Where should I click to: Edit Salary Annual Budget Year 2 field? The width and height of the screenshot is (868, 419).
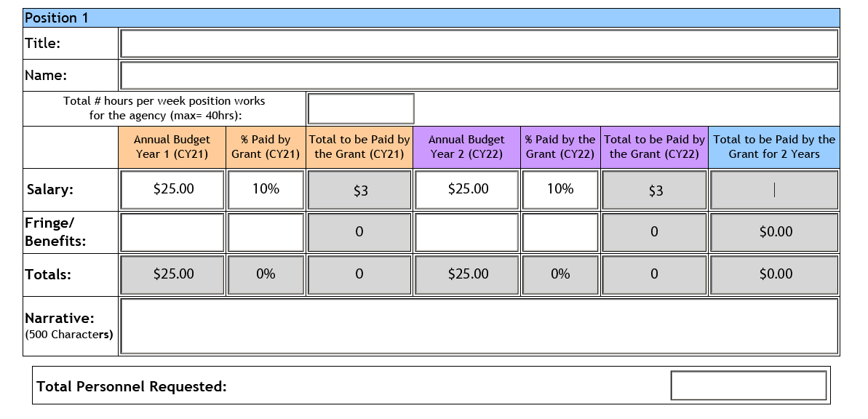point(466,189)
